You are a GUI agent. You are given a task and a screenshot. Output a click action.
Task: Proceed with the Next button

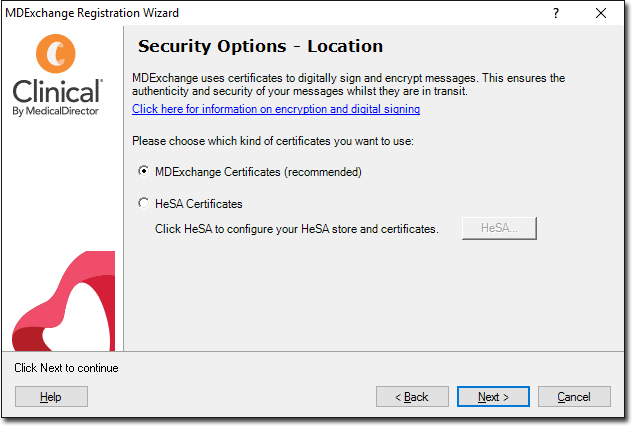493,397
